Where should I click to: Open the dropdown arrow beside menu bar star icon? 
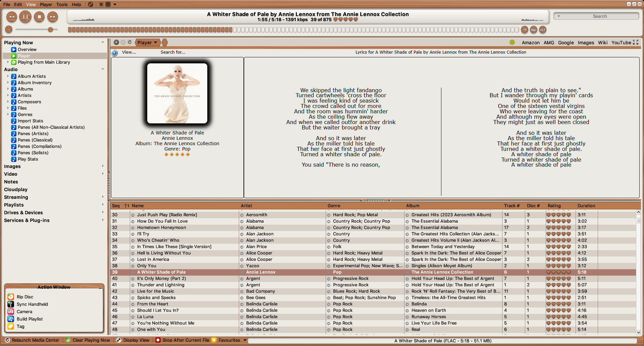[115, 5]
